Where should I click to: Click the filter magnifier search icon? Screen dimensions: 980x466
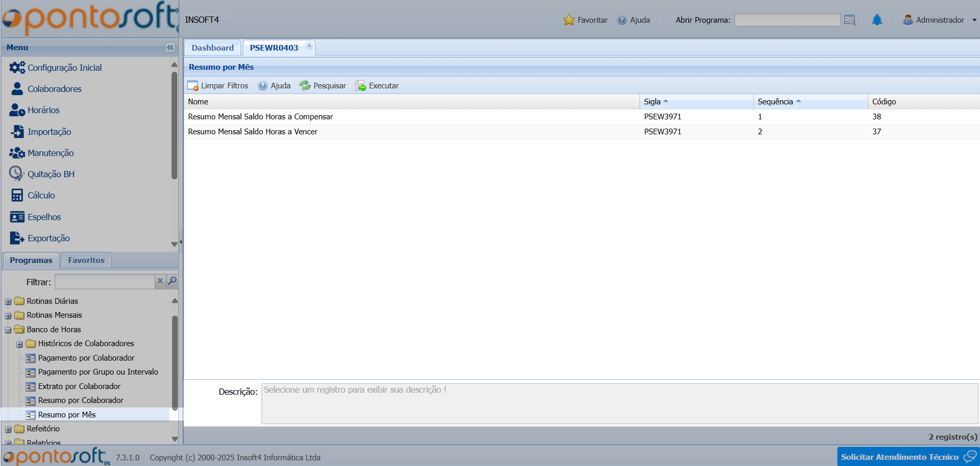[x=173, y=281]
